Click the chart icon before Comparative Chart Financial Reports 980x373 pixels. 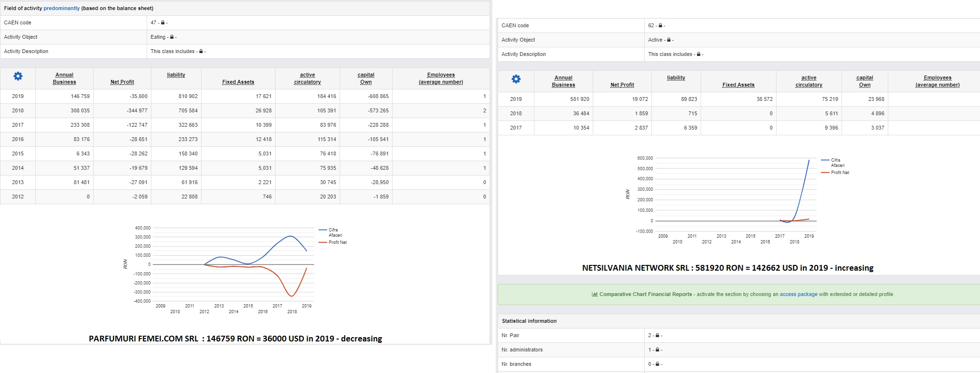click(595, 294)
